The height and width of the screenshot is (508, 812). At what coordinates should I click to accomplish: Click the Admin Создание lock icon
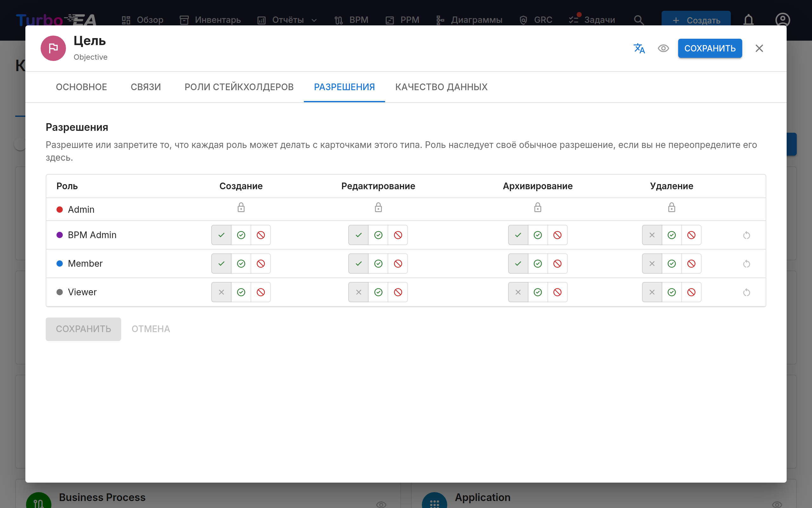(x=241, y=208)
